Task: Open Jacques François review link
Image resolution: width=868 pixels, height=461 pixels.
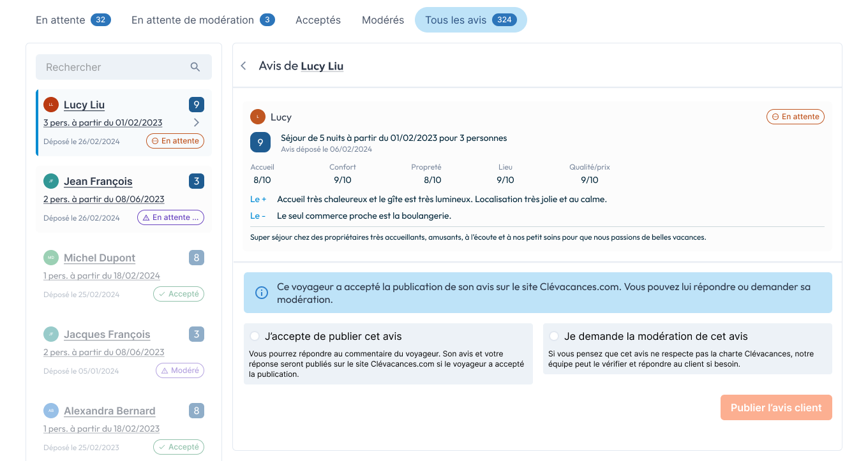Action: pos(107,334)
